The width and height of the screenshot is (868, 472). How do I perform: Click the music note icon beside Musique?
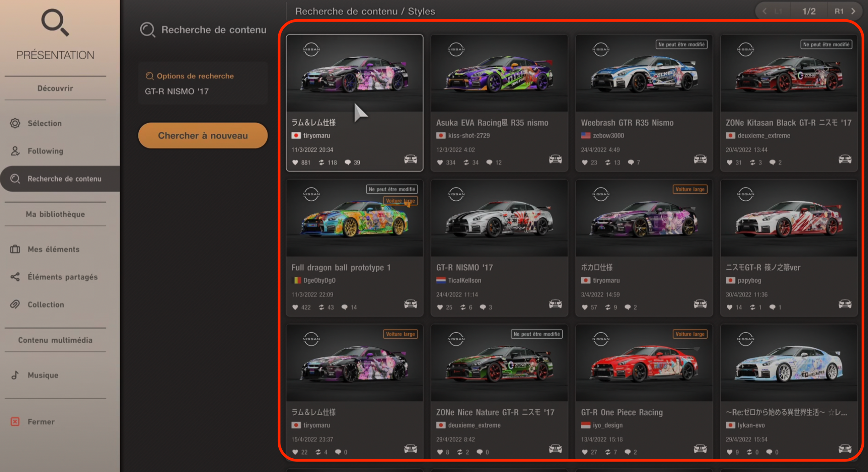(x=15, y=375)
